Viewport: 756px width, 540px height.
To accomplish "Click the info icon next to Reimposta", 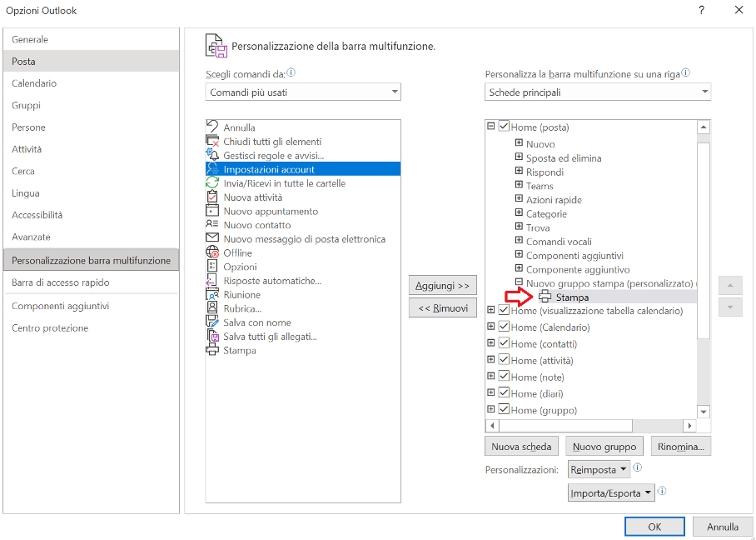I will click(x=637, y=467).
